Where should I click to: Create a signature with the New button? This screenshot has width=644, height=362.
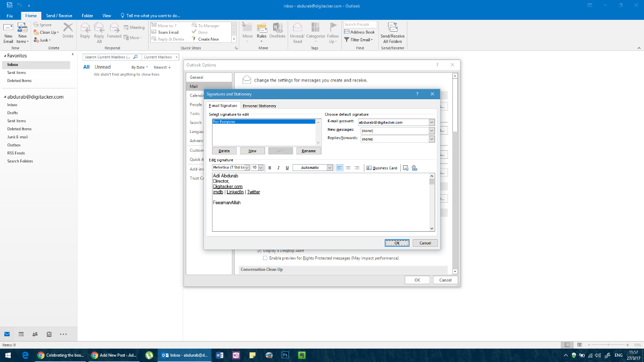(252, 151)
